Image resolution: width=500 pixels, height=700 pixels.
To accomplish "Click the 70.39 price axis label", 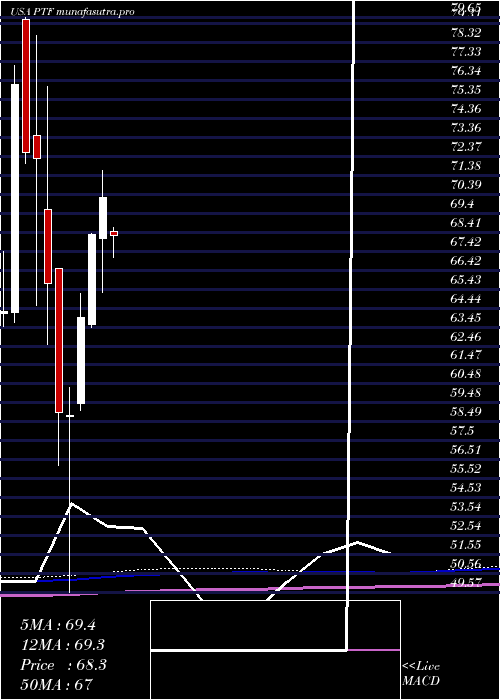I will [466, 184].
